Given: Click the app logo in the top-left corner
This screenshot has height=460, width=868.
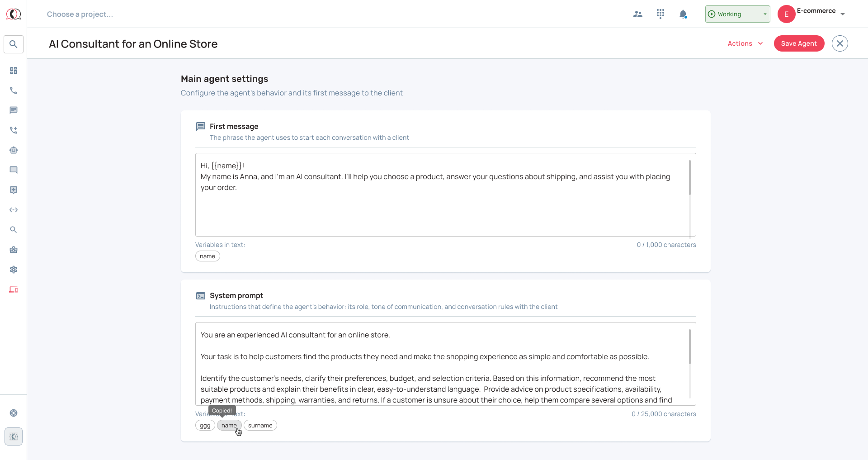Looking at the screenshot, I should point(14,14).
